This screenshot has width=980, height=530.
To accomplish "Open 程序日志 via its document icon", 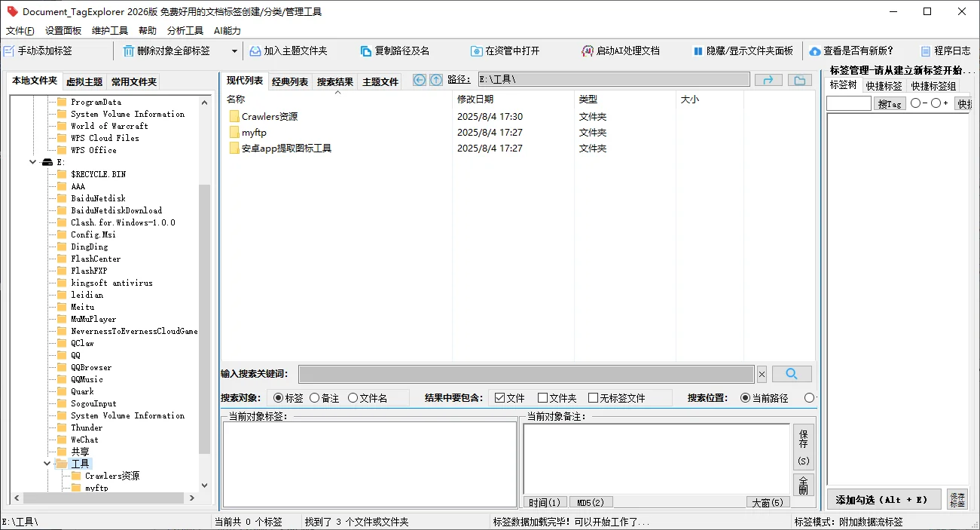I will 926,51.
